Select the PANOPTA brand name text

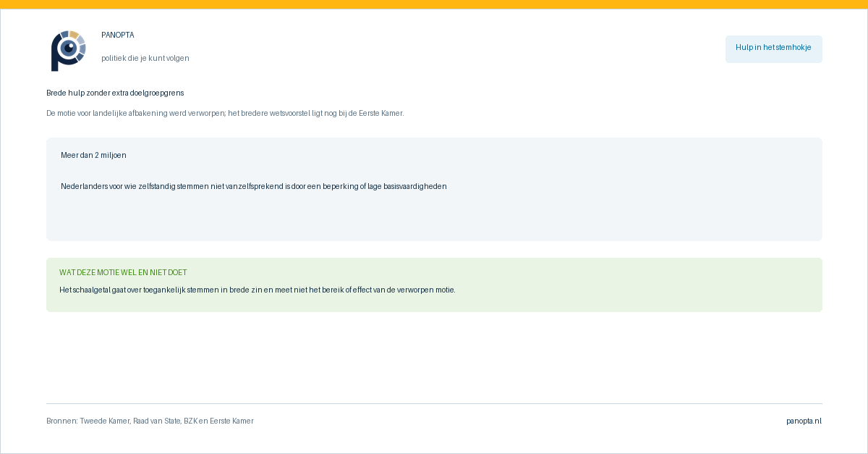[x=118, y=35]
